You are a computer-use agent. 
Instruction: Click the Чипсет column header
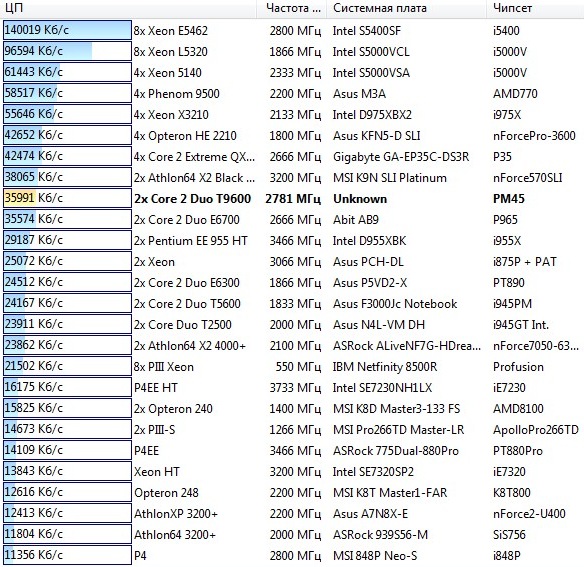[x=535, y=8]
